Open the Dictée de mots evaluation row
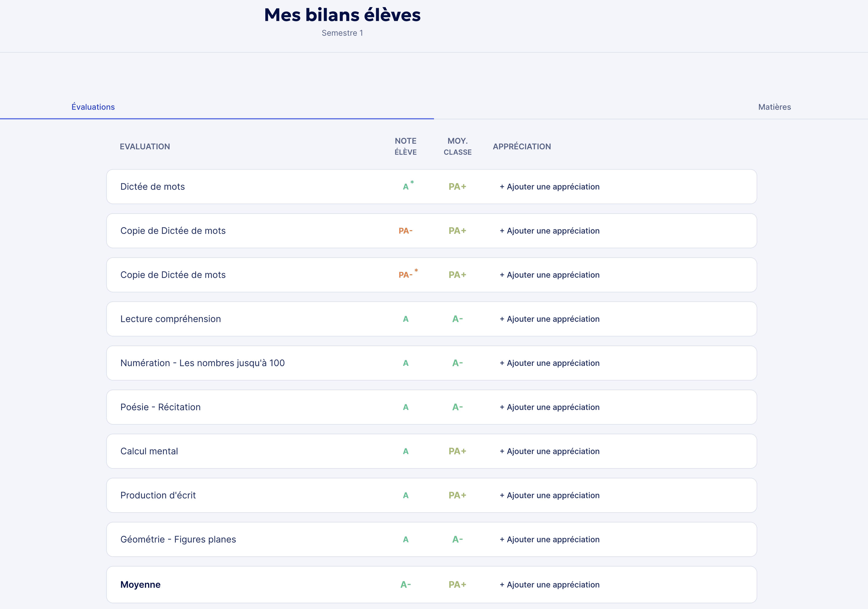Image resolution: width=868 pixels, height=609 pixels. (152, 186)
